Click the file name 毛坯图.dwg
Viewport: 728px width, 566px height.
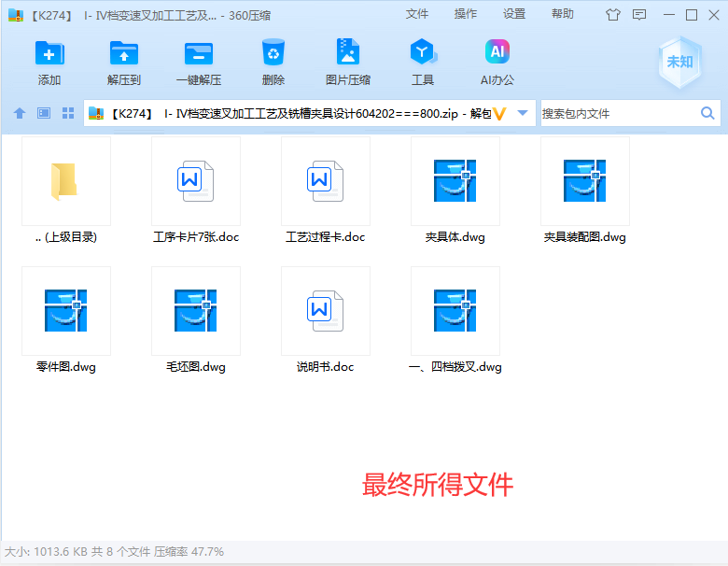coord(196,367)
